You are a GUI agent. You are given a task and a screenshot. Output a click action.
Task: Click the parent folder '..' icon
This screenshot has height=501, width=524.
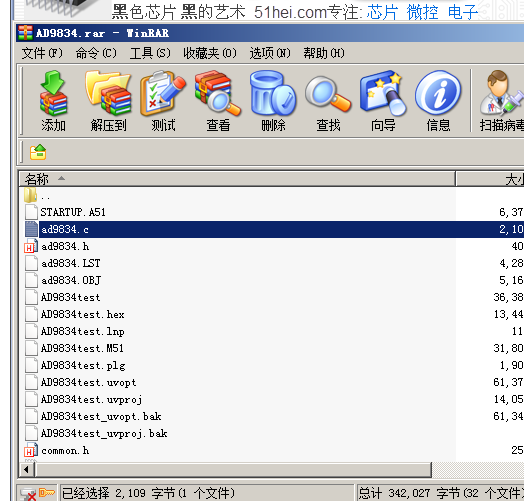point(31,195)
